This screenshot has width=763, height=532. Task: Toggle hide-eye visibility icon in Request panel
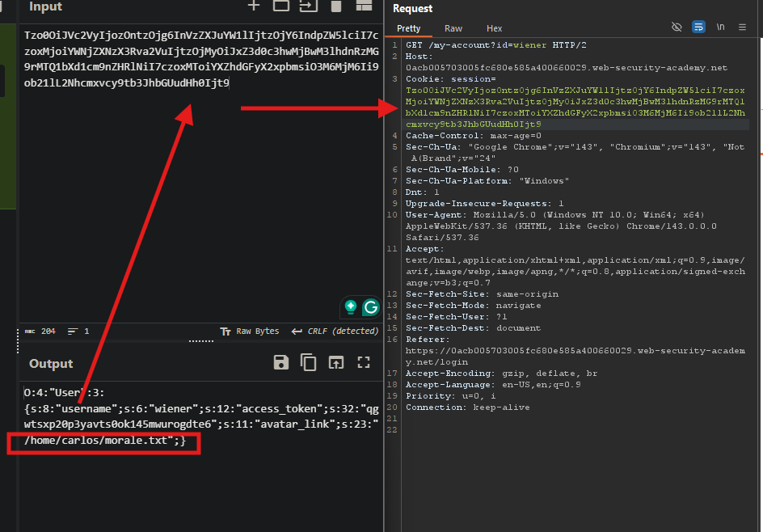click(677, 27)
